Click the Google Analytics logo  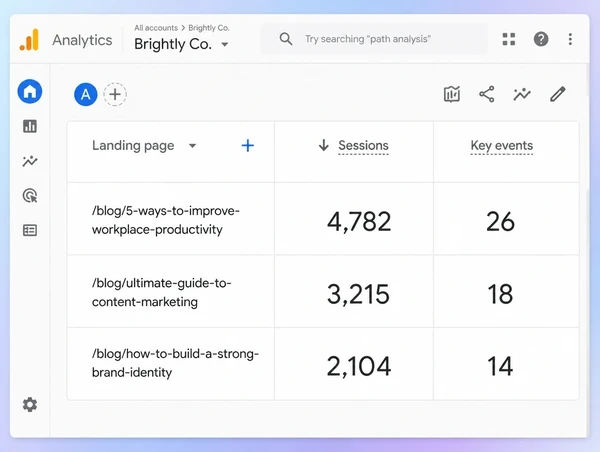click(x=29, y=40)
